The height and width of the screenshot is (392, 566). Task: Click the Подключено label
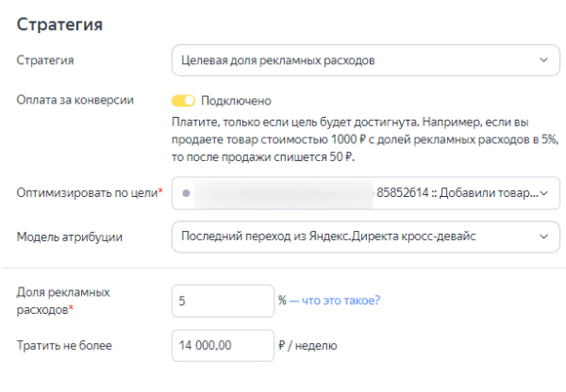(x=236, y=101)
